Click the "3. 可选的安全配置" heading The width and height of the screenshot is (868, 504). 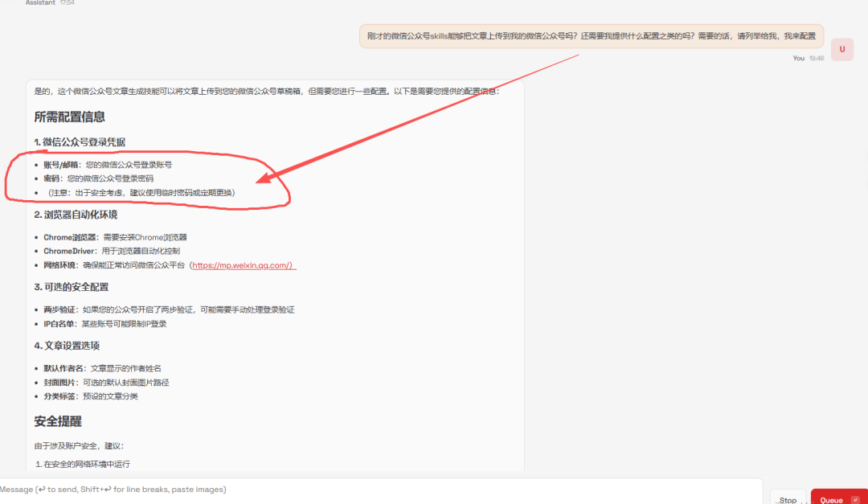click(x=71, y=287)
